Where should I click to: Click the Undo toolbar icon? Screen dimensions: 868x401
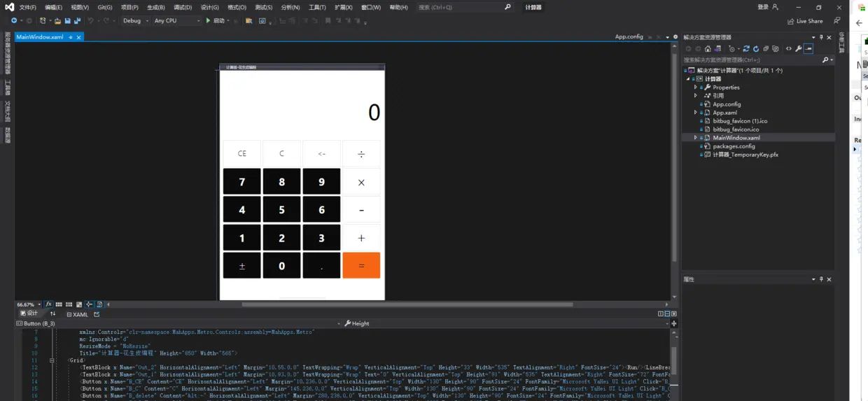[x=91, y=21]
